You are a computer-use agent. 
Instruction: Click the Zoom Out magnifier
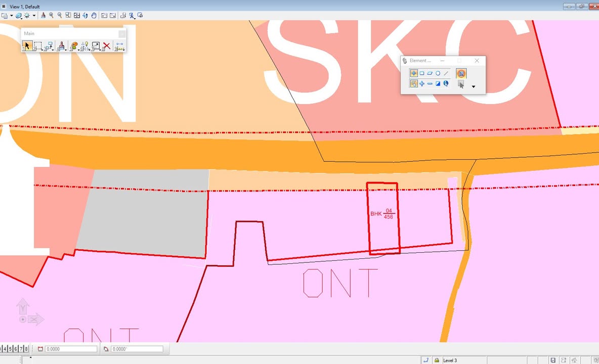[60, 16]
